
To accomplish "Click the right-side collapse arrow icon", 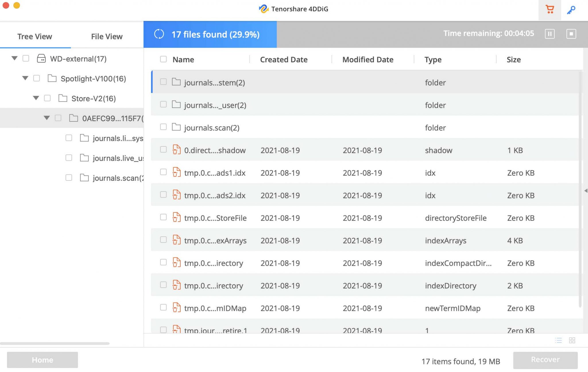I will (x=585, y=190).
